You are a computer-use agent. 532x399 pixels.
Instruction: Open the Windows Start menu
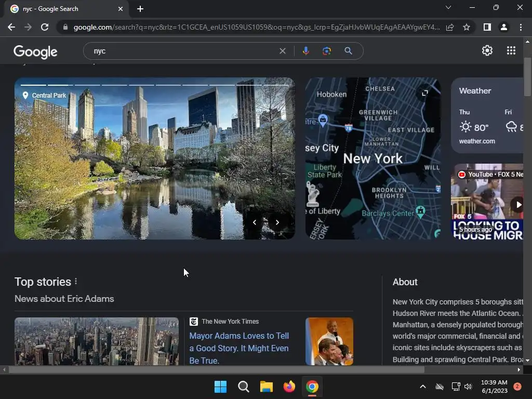(x=220, y=387)
